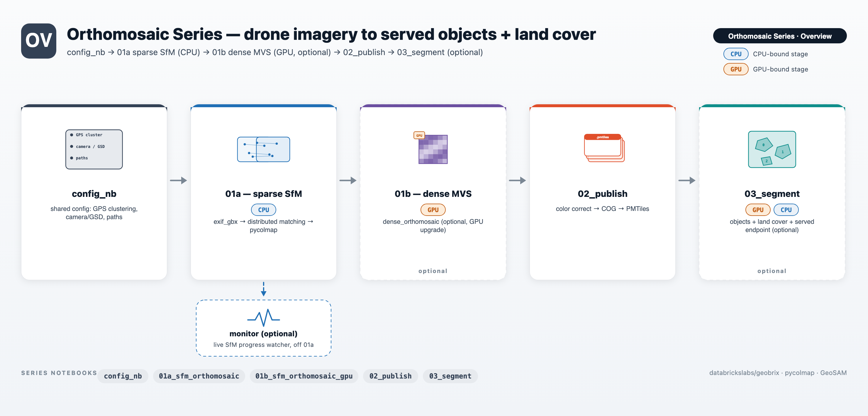Click the 'GPU-bound stage' legend label
The width and height of the screenshot is (868, 416).
(780, 69)
